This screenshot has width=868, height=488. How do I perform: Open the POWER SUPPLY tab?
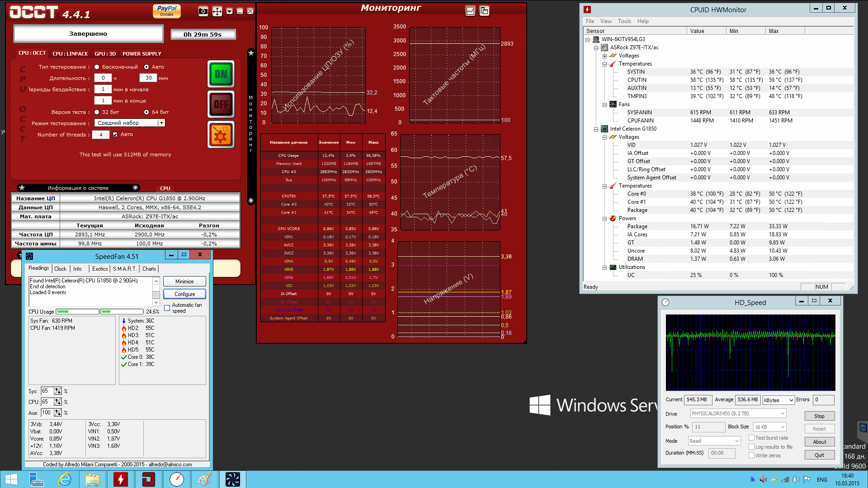[142, 54]
